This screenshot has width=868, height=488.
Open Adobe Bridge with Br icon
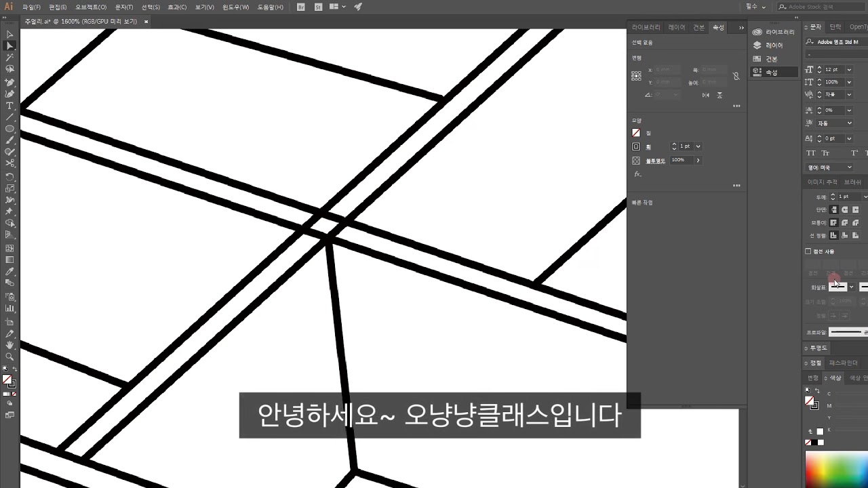pos(301,7)
